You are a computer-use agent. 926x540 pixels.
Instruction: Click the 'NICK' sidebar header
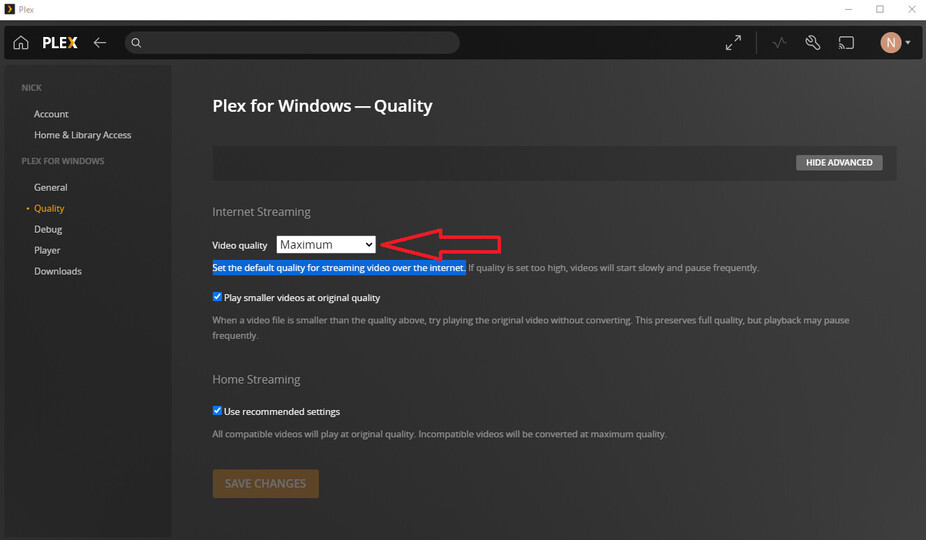[31, 87]
